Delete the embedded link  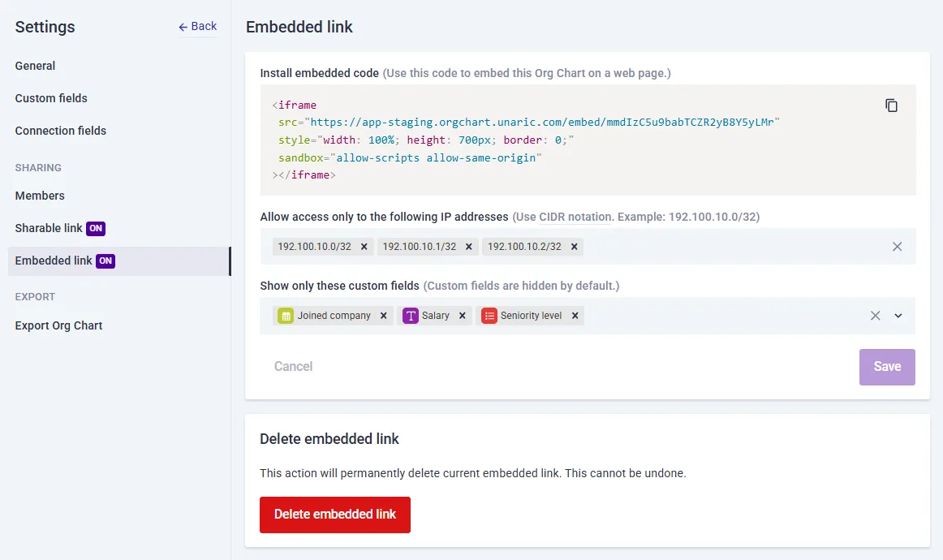[335, 515]
